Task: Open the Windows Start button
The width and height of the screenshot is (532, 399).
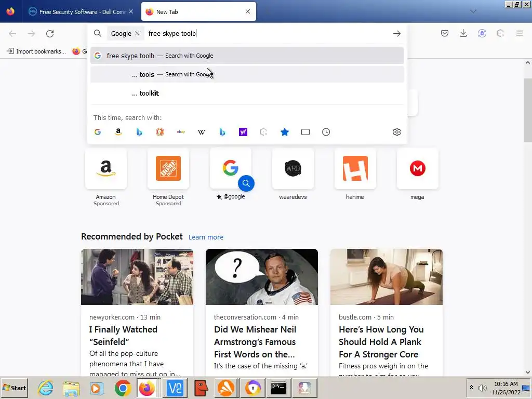Action: pos(14,388)
